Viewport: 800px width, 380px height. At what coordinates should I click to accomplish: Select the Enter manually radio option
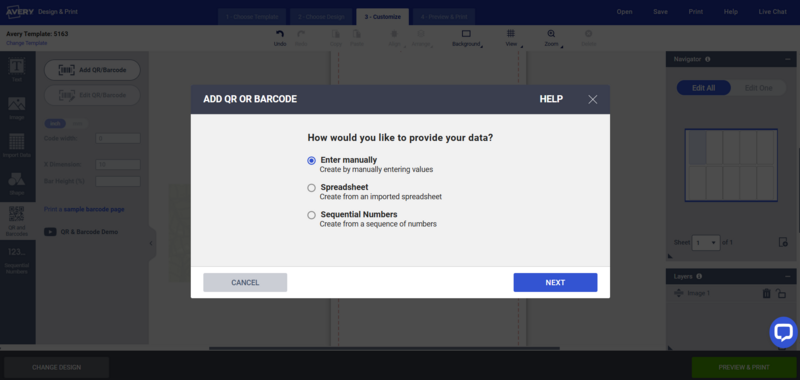pos(311,161)
